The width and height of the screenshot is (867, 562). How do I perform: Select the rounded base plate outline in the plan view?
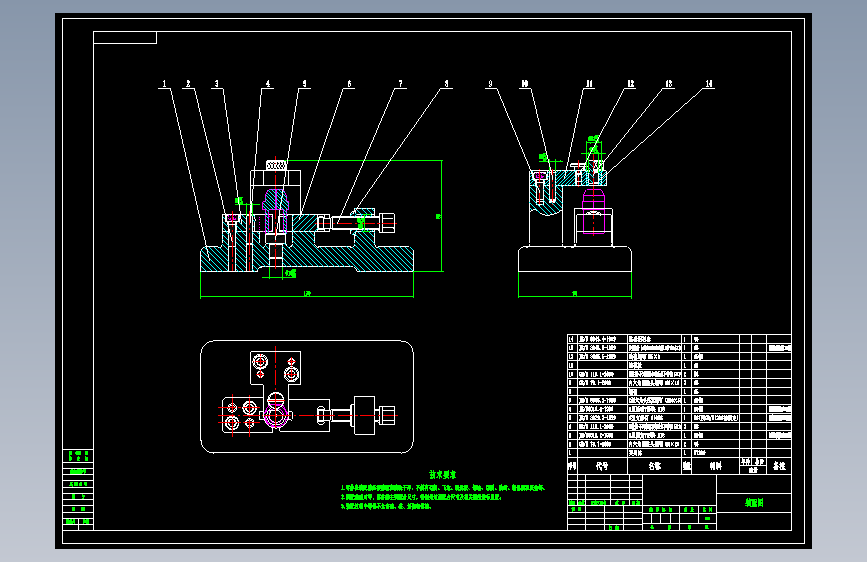pyautogui.click(x=307, y=397)
